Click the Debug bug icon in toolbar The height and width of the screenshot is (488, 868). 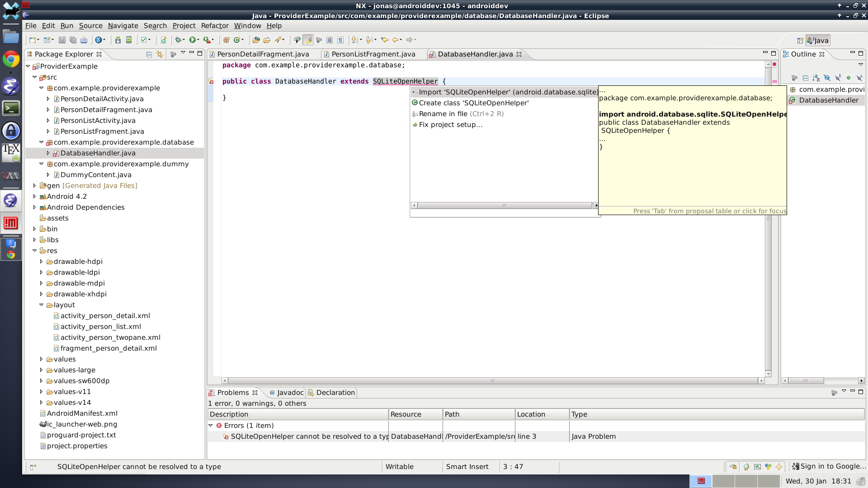(179, 40)
